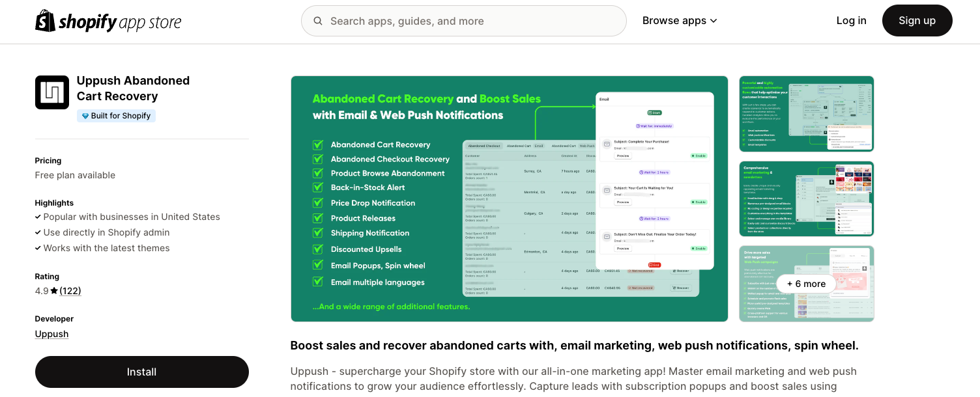This screenshot has width=980, height=397.
Task: Click the Built for Shopify badge
Action: [x=116, y=116]
